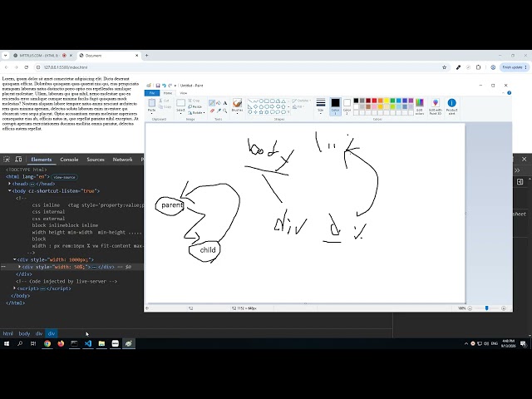Select the Text tool in Paint
Image resolution: width=532 pixels, height=399 pixels.
(225, 103)
